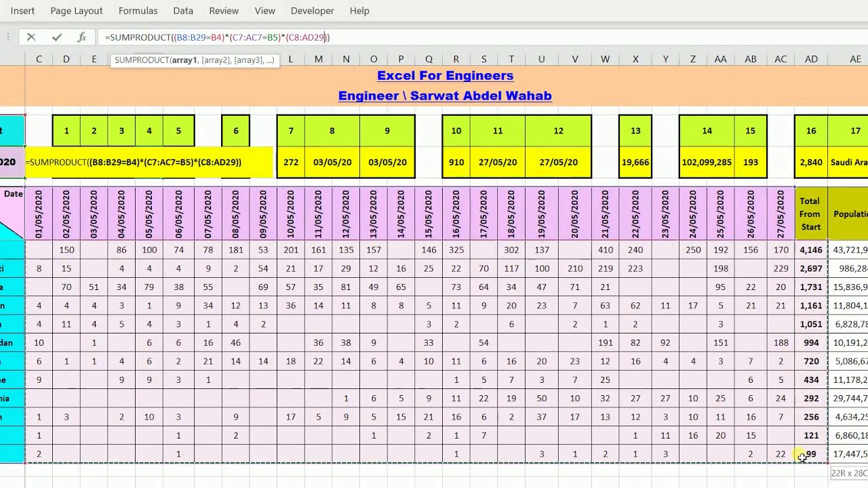Select green cell numbered 16

(811, 131)
